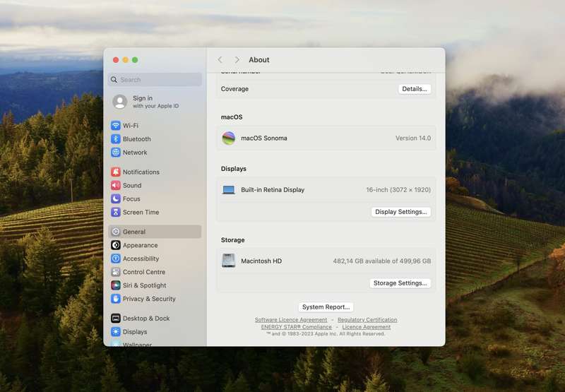Open Accessibility label in sidebar
565x392 pixels.
(141, 259)
